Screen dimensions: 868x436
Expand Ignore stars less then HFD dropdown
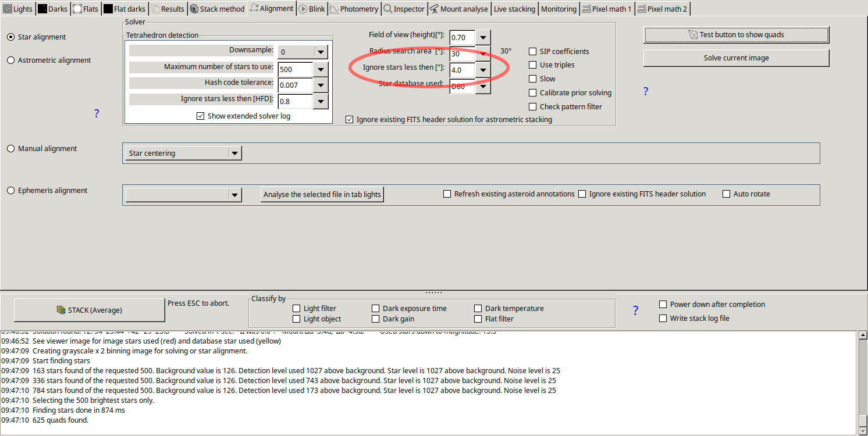click(321, 101)
